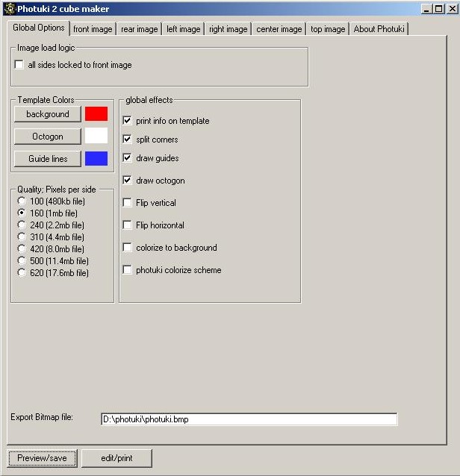Click the 'Template Colors' group label
Viewport: 460px width, 476px height.
coord(46,100)
